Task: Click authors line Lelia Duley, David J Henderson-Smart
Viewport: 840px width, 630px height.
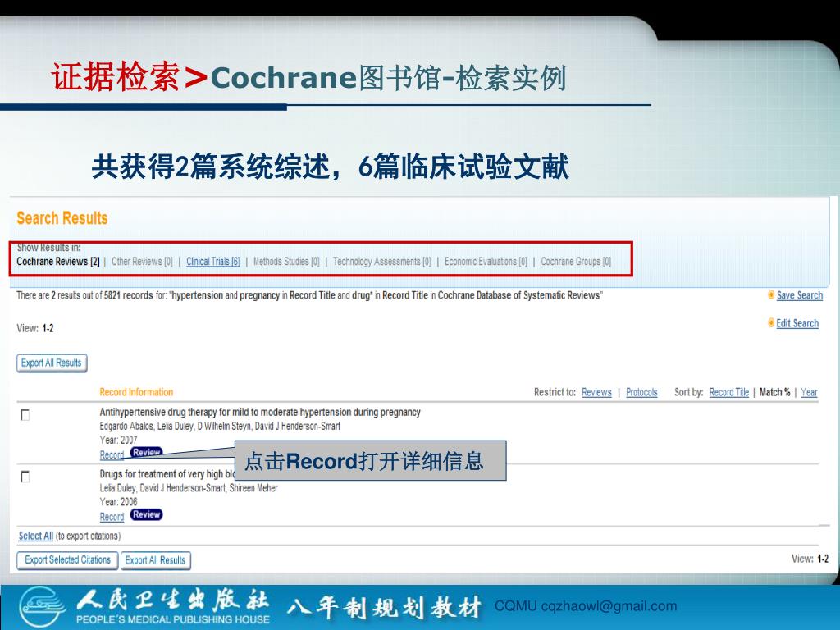Action: [189, 488]
